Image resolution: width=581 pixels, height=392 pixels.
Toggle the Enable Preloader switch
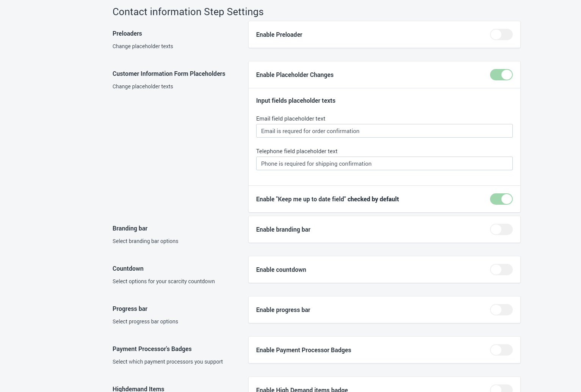tap(501, 34)
